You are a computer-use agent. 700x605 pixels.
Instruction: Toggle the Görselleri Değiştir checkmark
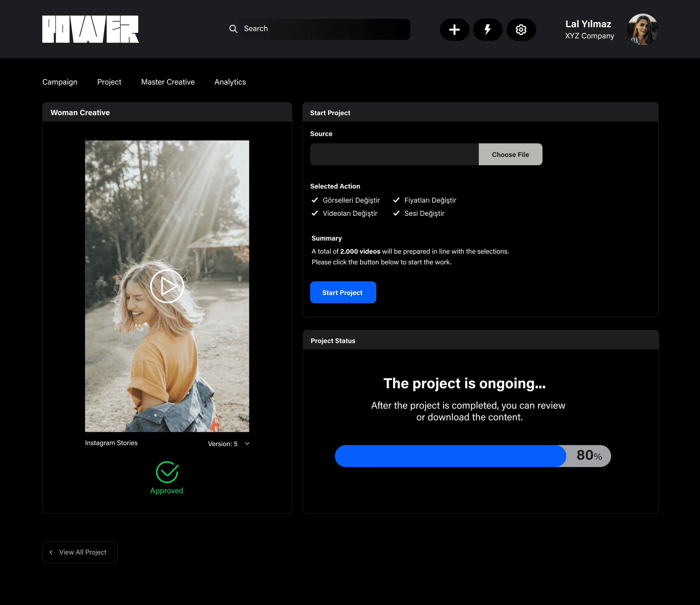[x=315, y=200]
